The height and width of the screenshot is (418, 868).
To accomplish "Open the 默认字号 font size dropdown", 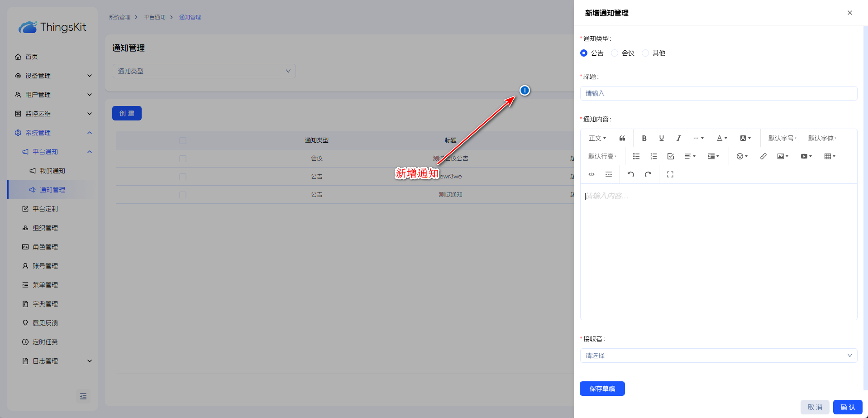I will click(x=782, y=138).
